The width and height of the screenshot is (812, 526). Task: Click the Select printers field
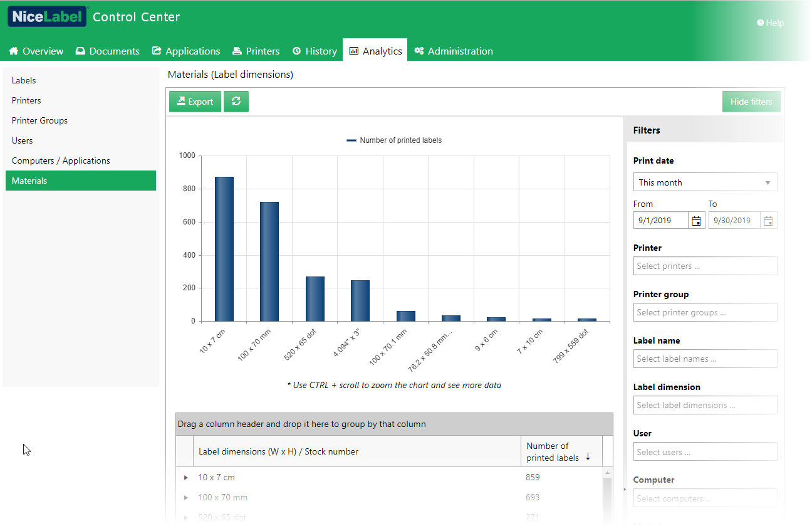click(x=705, y=266)
